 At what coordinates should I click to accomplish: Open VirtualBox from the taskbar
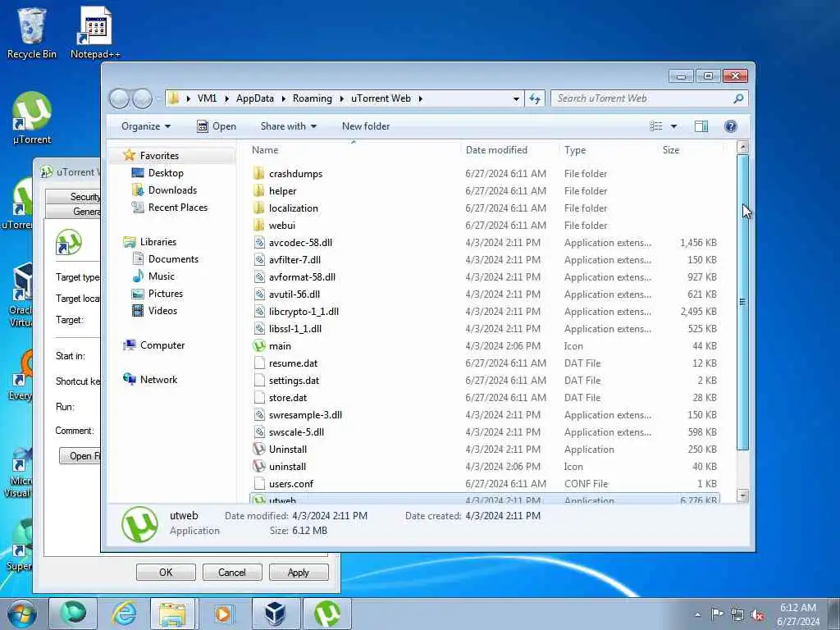(x=275, y=614)
